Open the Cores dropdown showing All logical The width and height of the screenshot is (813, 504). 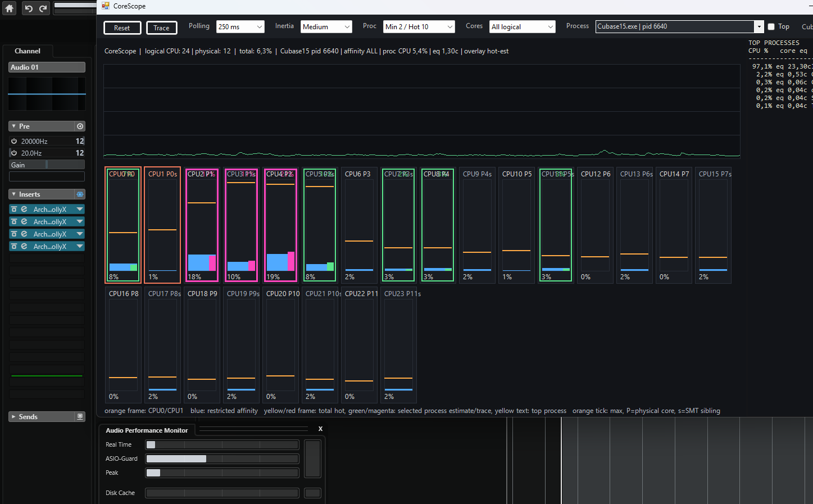(523, 26)
